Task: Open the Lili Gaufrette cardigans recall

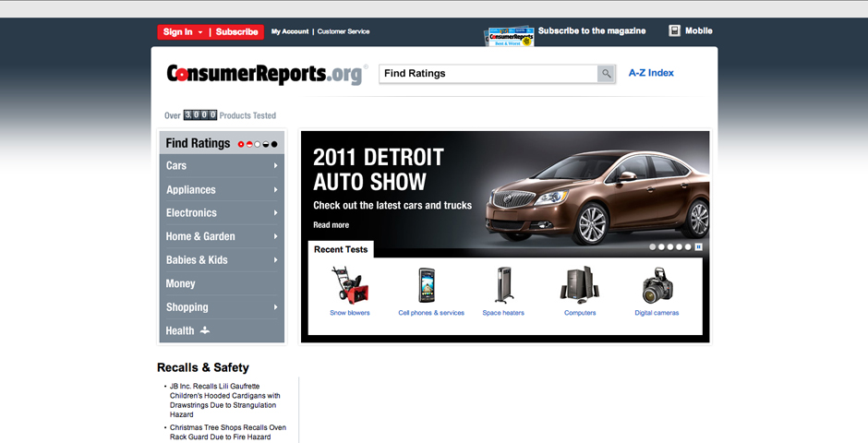Action: 225,401
